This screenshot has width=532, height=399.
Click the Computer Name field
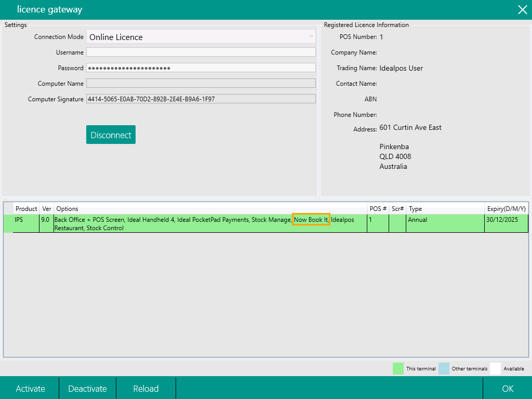201,83
